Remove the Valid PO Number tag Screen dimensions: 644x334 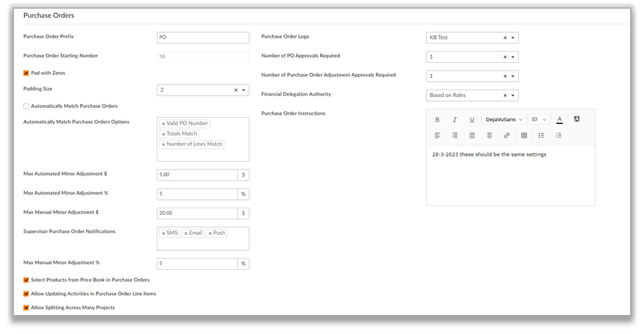click(x=163, y=124)
